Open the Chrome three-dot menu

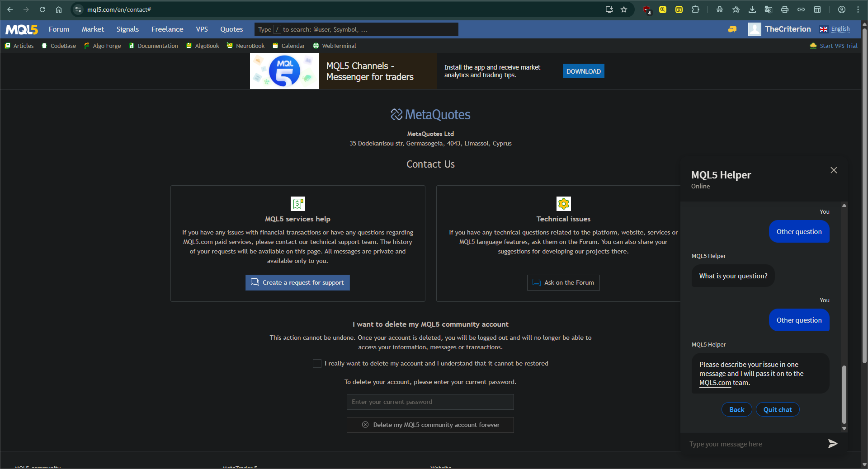(858, 9)
